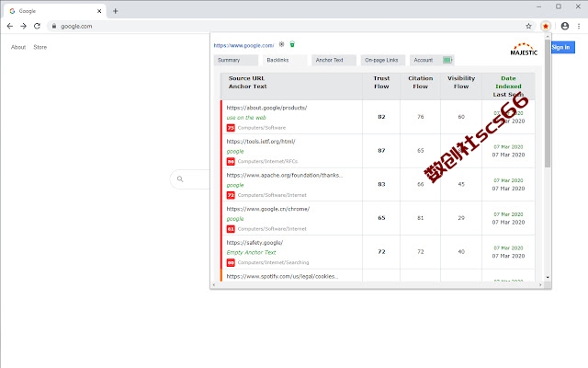Click Visibility Flow value 29
This screenshot has width=588, height=368.
click(x=461, y=218)
